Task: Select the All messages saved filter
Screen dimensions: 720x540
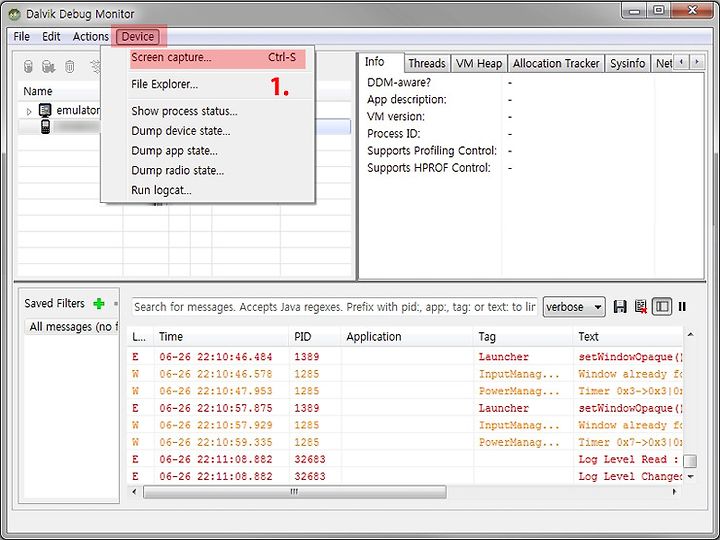Action: click(x=71, y=327)
